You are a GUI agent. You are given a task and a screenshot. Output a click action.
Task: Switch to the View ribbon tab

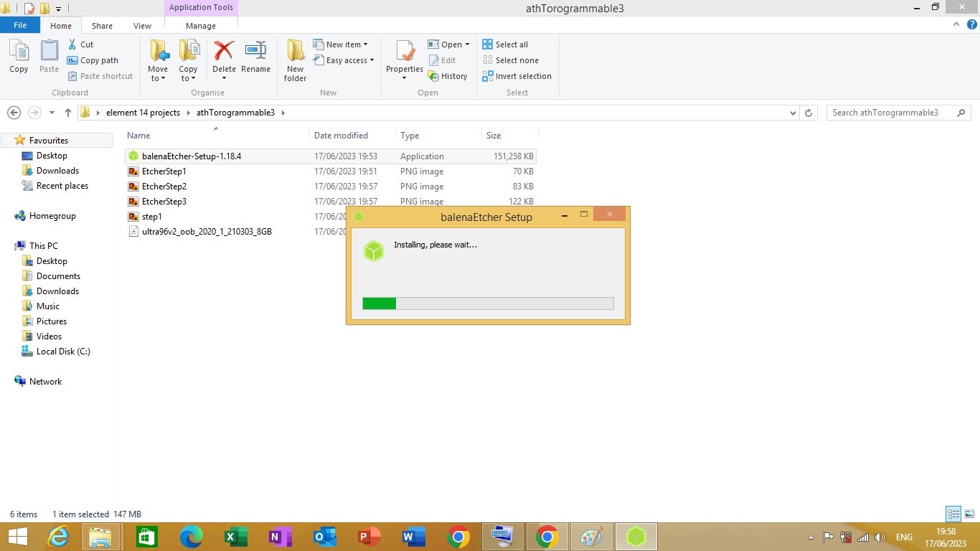click(x=142, y=26)
